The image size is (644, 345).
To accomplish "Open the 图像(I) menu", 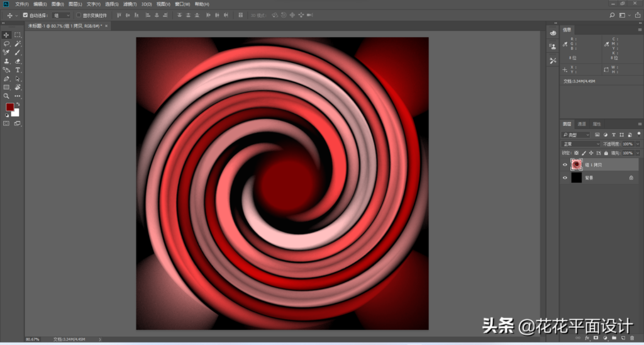I will click(57, 4).
